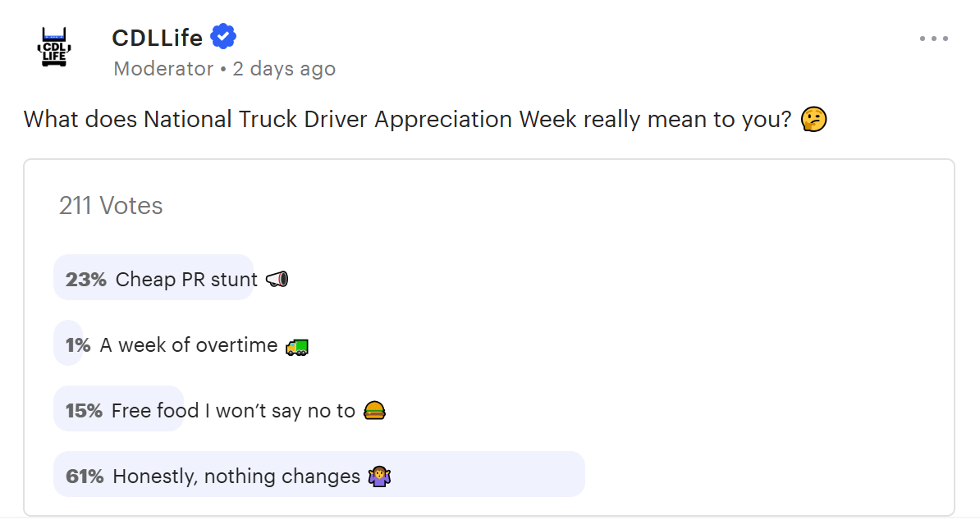Click the CDLLife truck logo avatar
980x529 pixels.
54,48
